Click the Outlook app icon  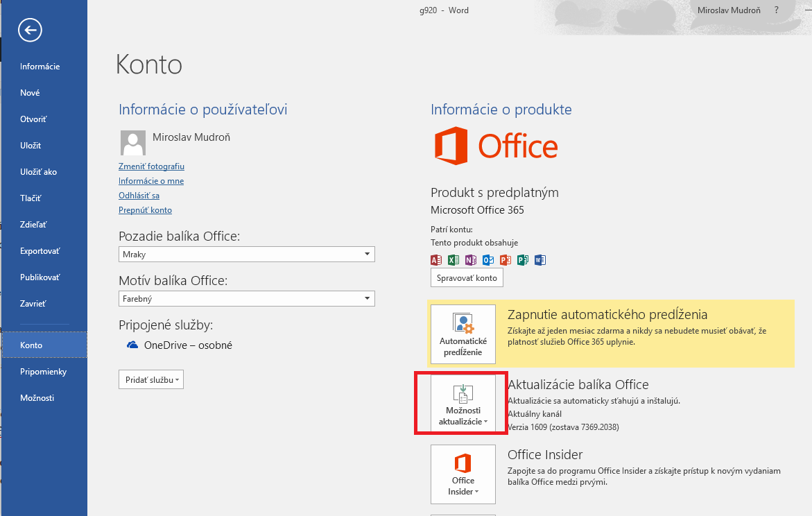coord(487,260)
